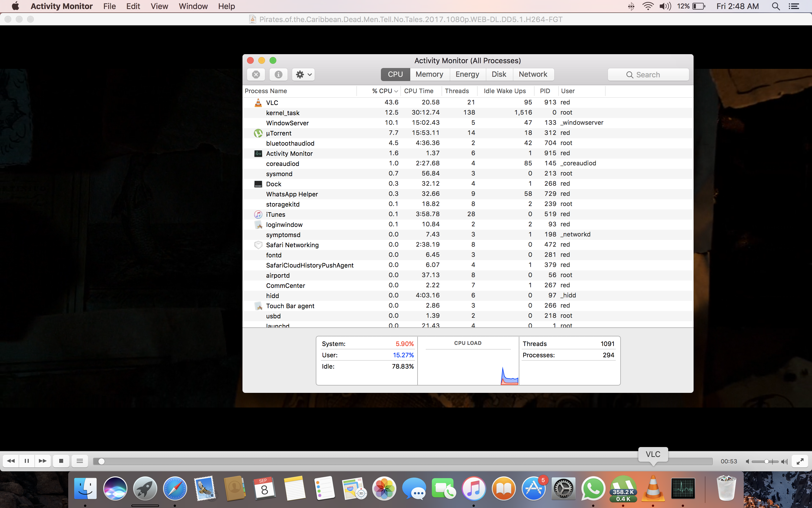Select the WindowServer row

(x=468, y=123)
